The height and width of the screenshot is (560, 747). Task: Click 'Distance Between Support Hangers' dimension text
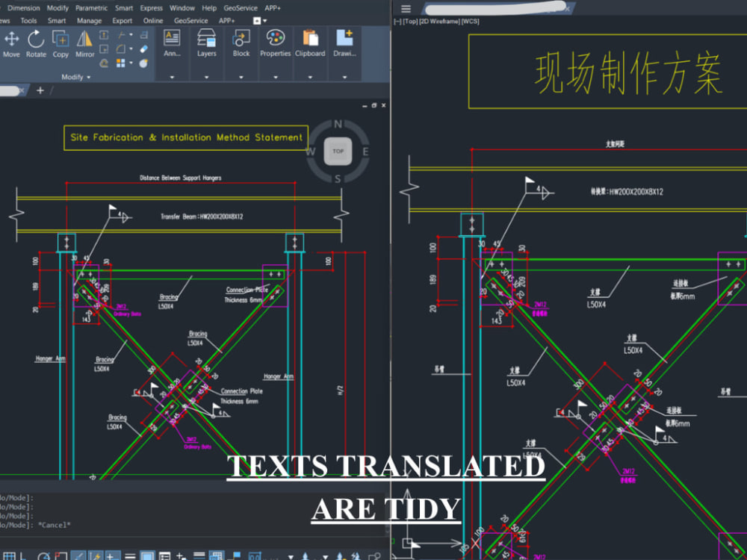[x=181, y=178]
